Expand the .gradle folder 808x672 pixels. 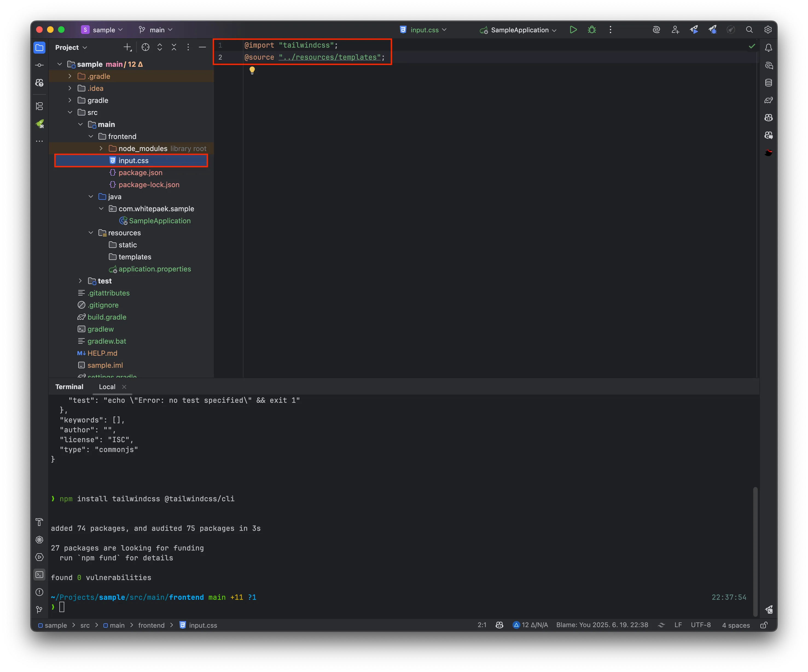[70, 76]
